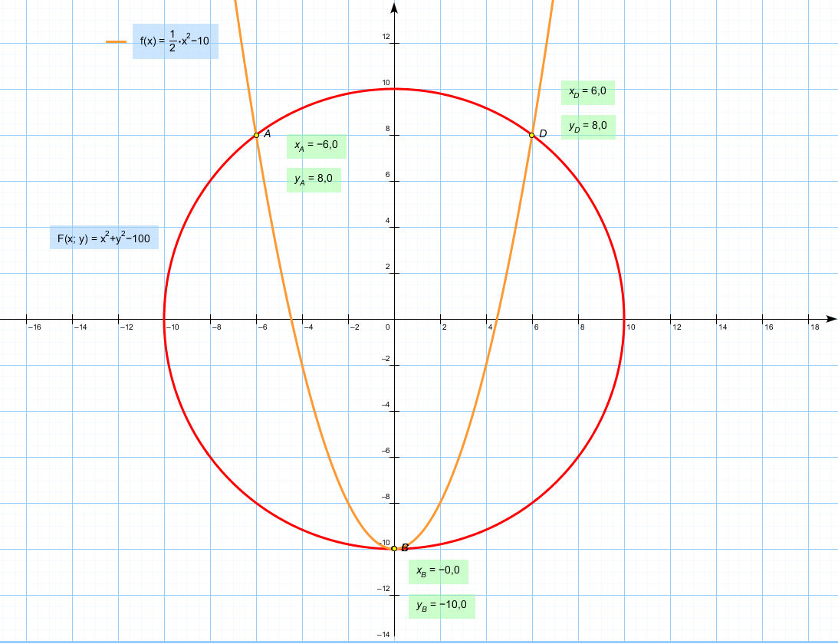Click the red circle's rightmost point on x-axis
Image resolution: width=838 pixels, height=644 pixels.
click(x=624, y=318)
